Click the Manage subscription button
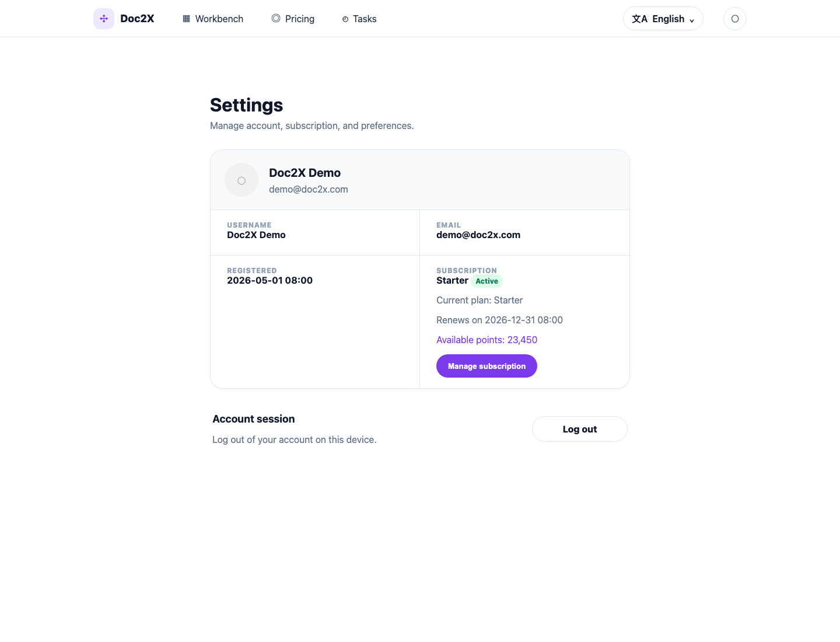The image size is (840, 642). tap(487, 366)
